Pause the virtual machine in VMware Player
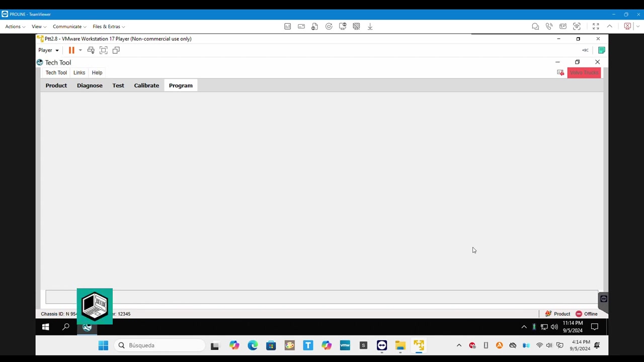644x362 pixels. (71, 50)
